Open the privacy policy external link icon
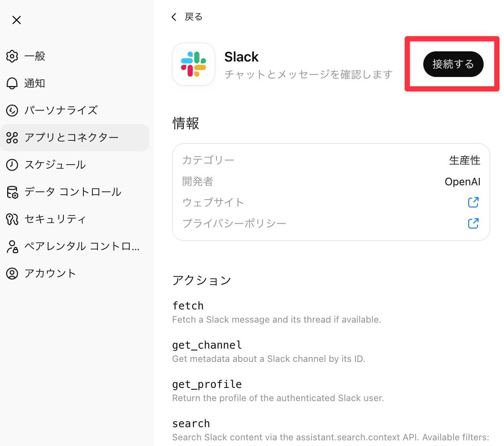Image resolution: width=504 pixels, height=446 pixels. pos(473,223)
